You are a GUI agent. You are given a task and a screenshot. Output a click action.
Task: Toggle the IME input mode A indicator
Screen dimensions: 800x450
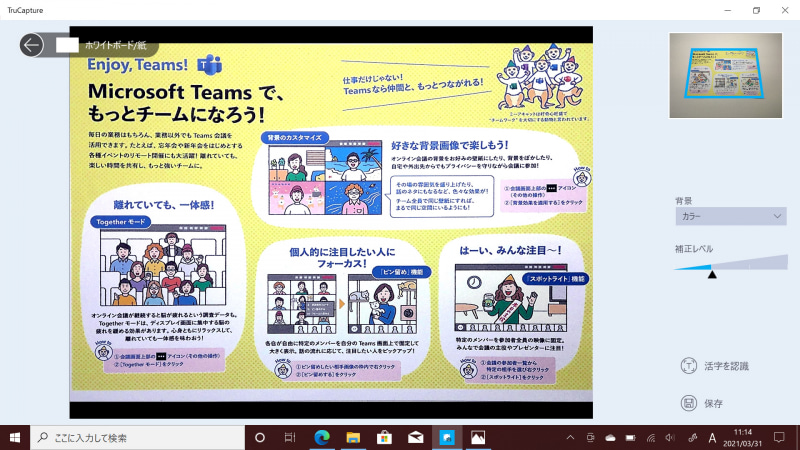point(712,438)
